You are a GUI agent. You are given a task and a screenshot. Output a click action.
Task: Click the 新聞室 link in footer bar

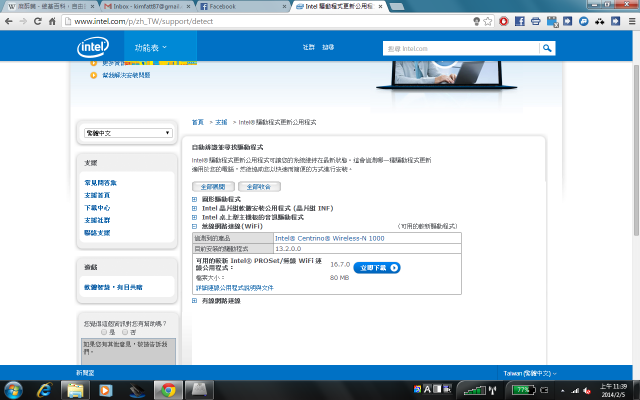[85, 373]
